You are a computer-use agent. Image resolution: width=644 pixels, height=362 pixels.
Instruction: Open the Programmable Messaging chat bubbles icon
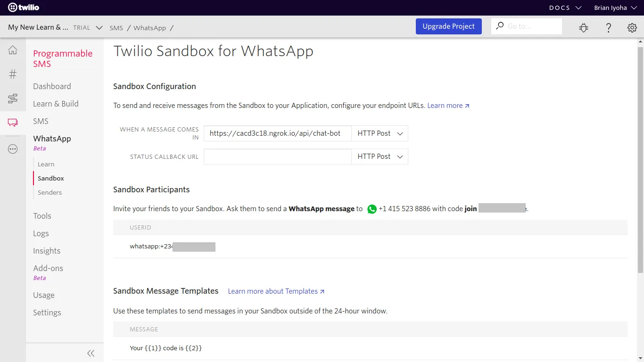[13, 123]
